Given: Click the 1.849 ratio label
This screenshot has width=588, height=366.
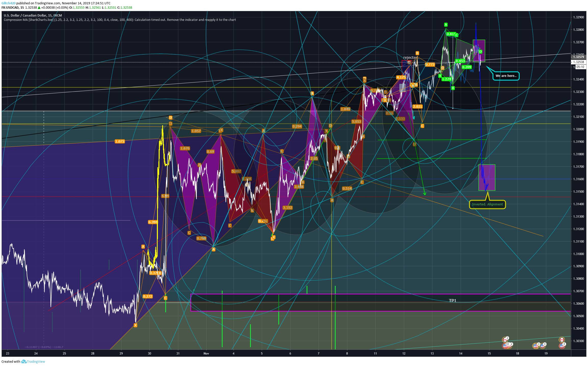Looking at the screenshot, I should 345,109.
